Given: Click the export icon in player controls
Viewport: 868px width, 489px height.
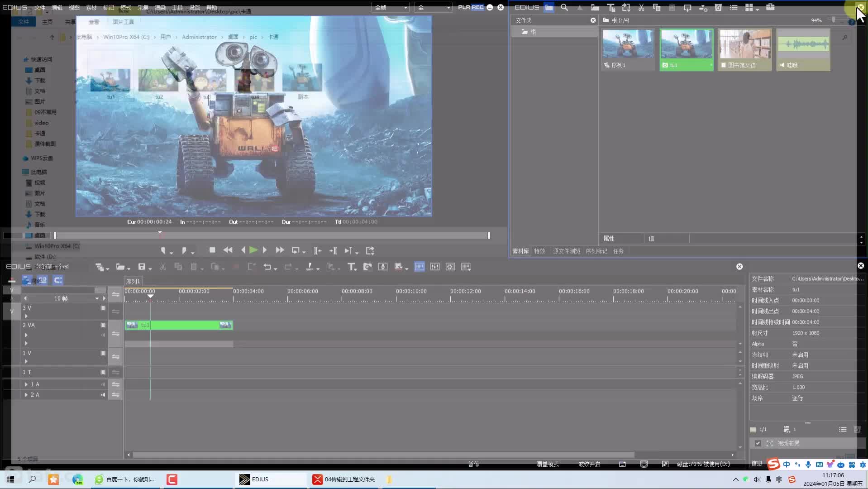Looking at the screenshot, I should coord(370,250).
